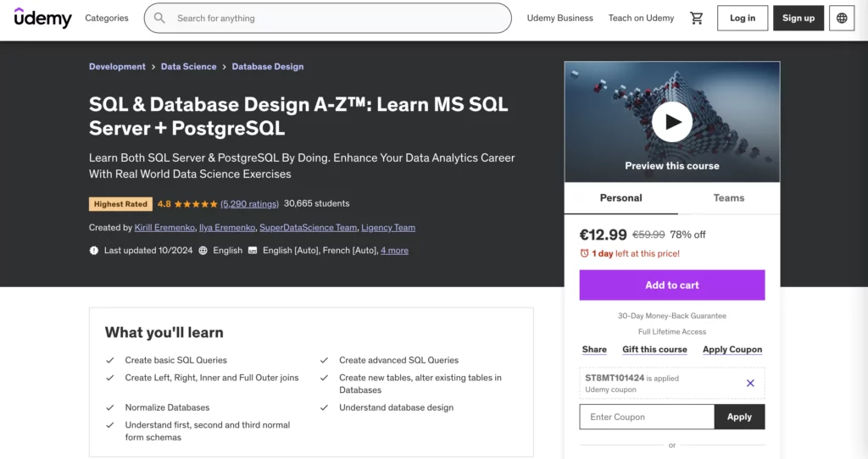Open Teach on Udemy link
The height and width of the screenshot is (459, 868).
(641, 18)
